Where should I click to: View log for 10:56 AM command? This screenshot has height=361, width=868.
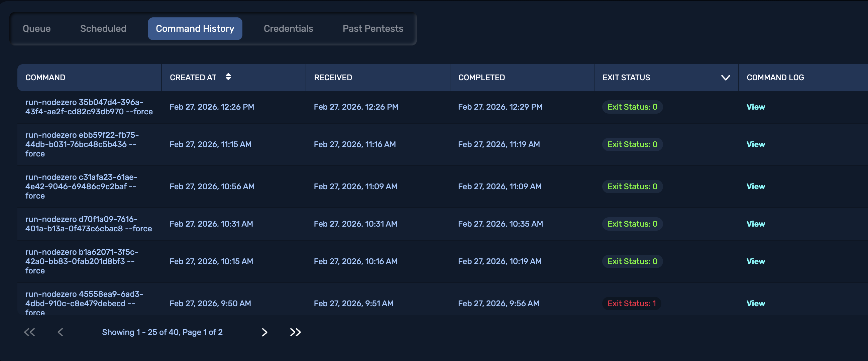[755, 187]
